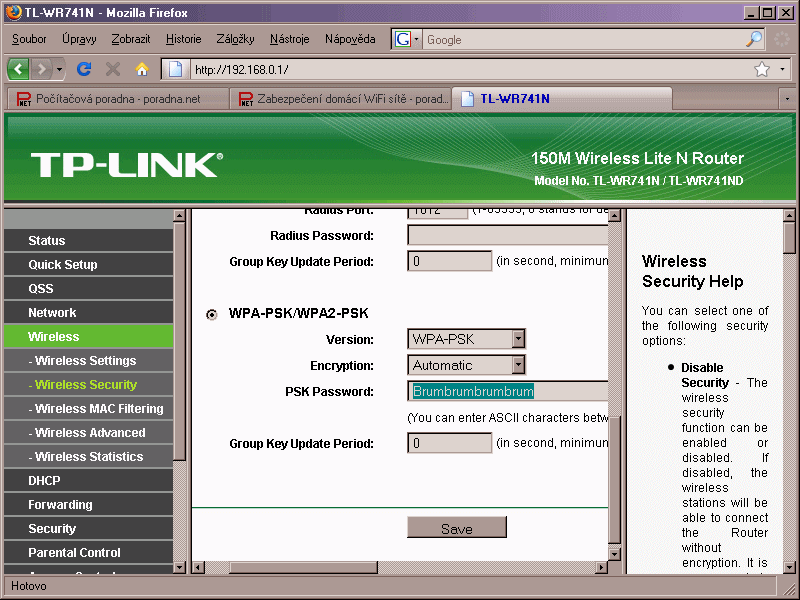This screenshot has height=600, width=800.
Task: Open the Soubor menu
Action: (x=29, y=39)
